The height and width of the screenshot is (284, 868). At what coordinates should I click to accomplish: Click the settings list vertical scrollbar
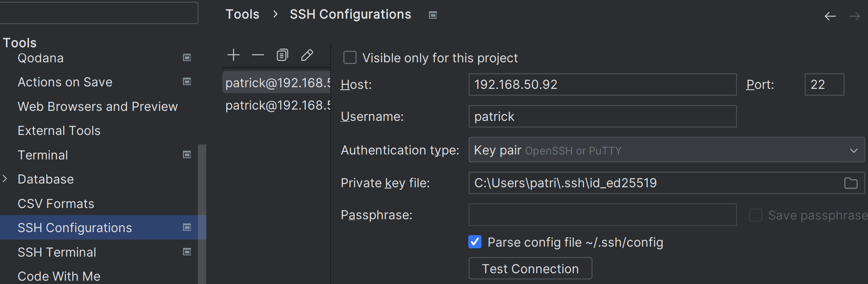point(202,208)
